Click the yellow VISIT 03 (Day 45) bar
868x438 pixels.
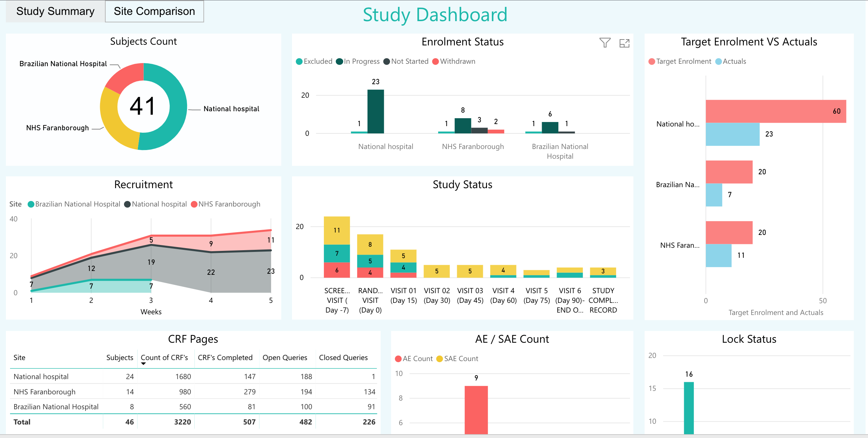(470, 271)
